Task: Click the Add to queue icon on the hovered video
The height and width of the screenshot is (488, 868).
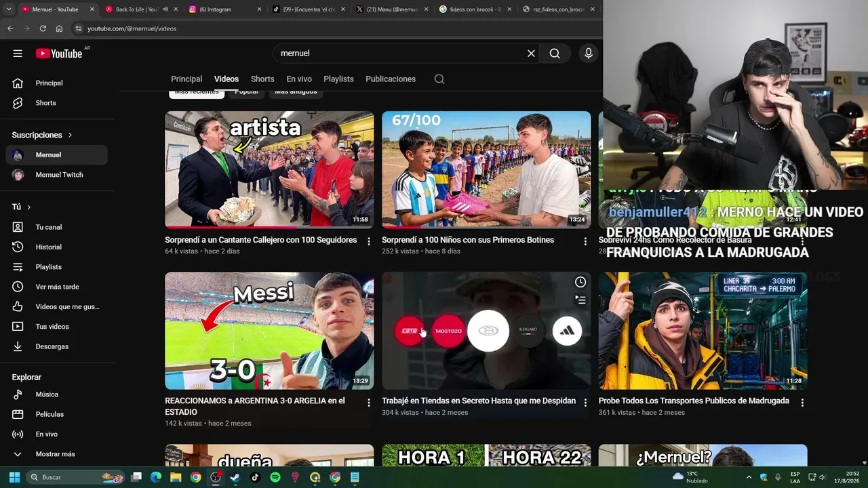Action: tap(580, 300)
